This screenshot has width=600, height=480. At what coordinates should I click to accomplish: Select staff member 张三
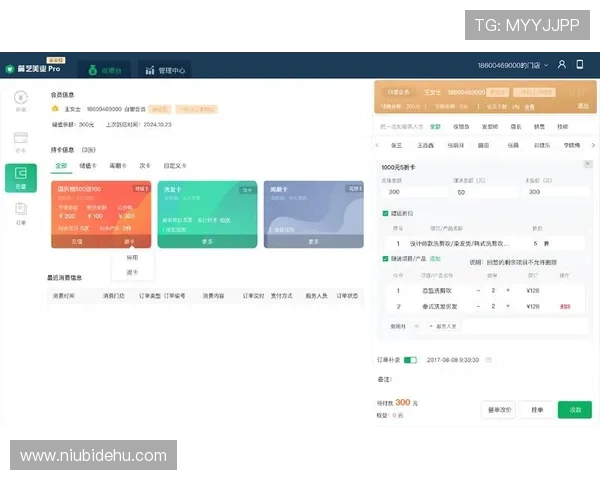click(x=396, y=145)
